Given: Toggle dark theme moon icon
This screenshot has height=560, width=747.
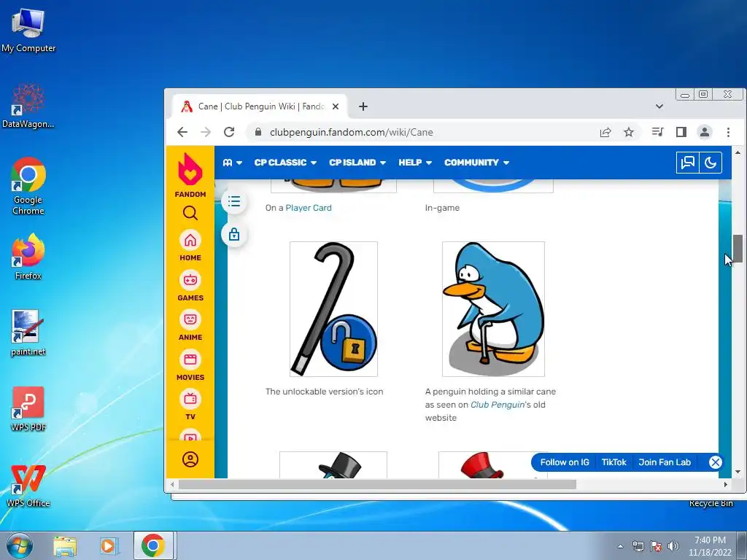Looking at the screenshot, I should (x=711, y=163).
